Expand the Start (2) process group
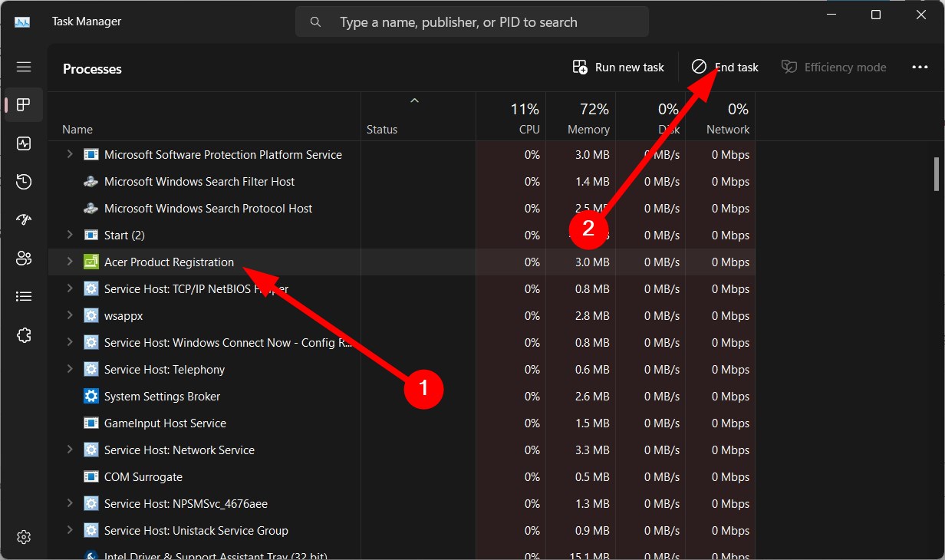This screenshot has height=560, width=945. point(70,235)
